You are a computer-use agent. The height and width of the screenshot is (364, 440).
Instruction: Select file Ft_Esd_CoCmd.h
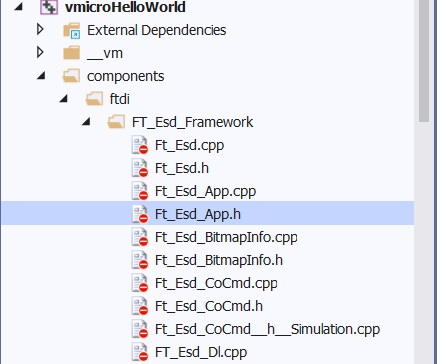[x=209, y=306]
